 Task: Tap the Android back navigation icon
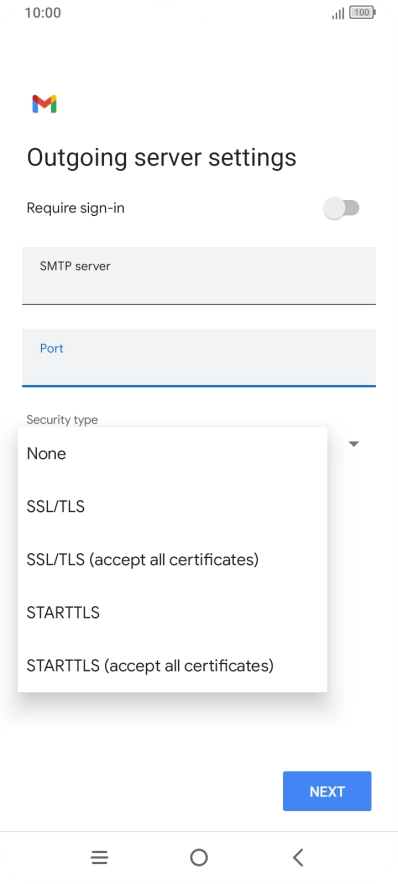[x=298, y=858]
